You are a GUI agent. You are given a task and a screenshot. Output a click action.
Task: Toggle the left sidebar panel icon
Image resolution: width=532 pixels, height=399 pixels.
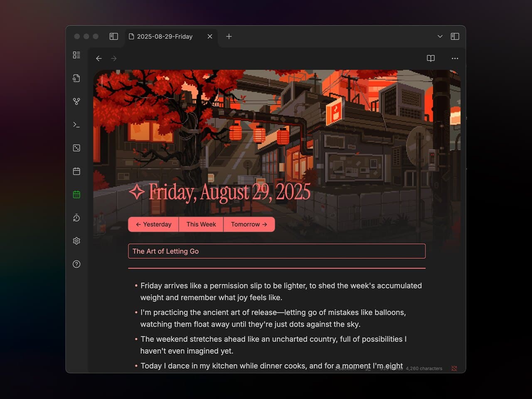[113, 37]
